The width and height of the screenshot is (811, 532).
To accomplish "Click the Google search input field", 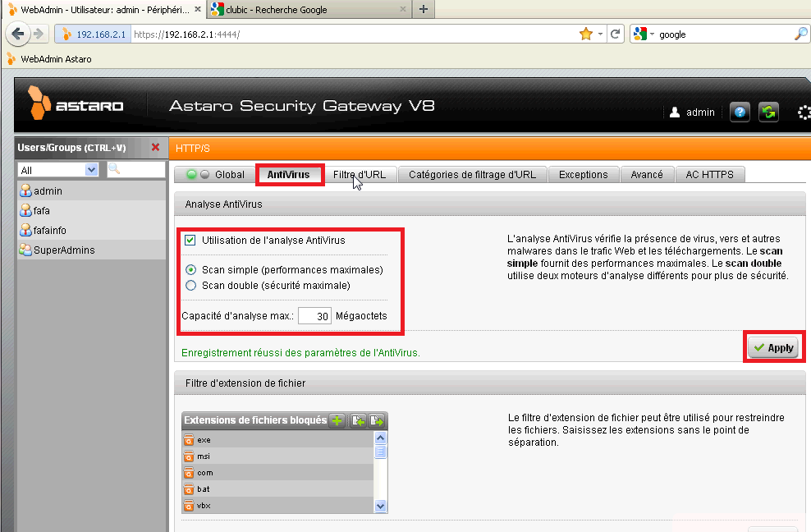I will (x=724, y=34).
